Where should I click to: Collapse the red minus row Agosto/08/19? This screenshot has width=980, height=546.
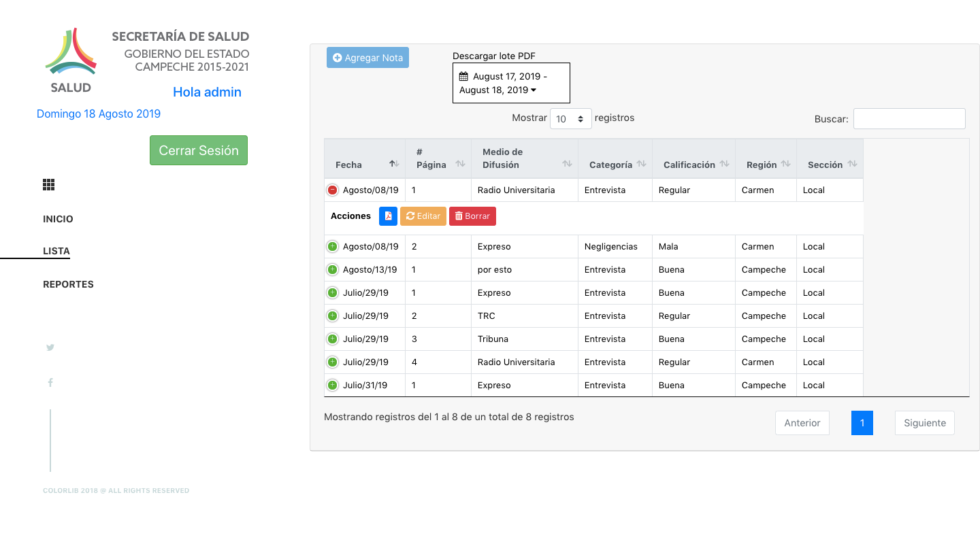(x=333, y=190)
